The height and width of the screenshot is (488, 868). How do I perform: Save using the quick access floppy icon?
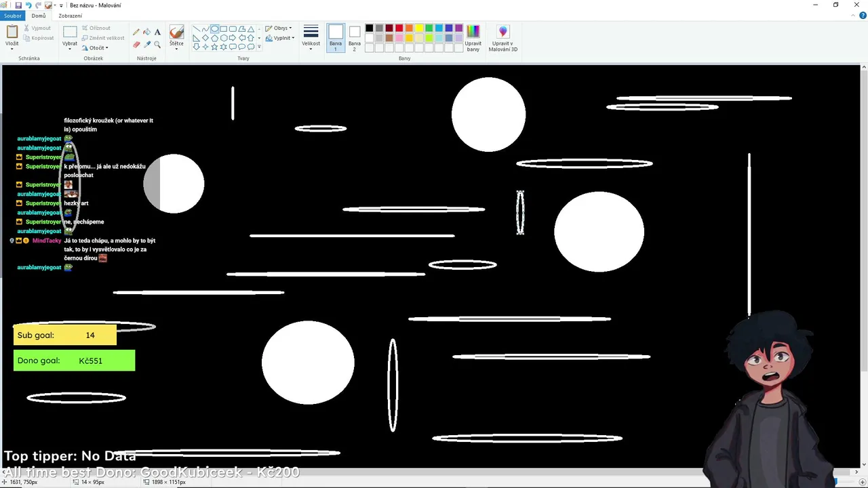[18, 5]
